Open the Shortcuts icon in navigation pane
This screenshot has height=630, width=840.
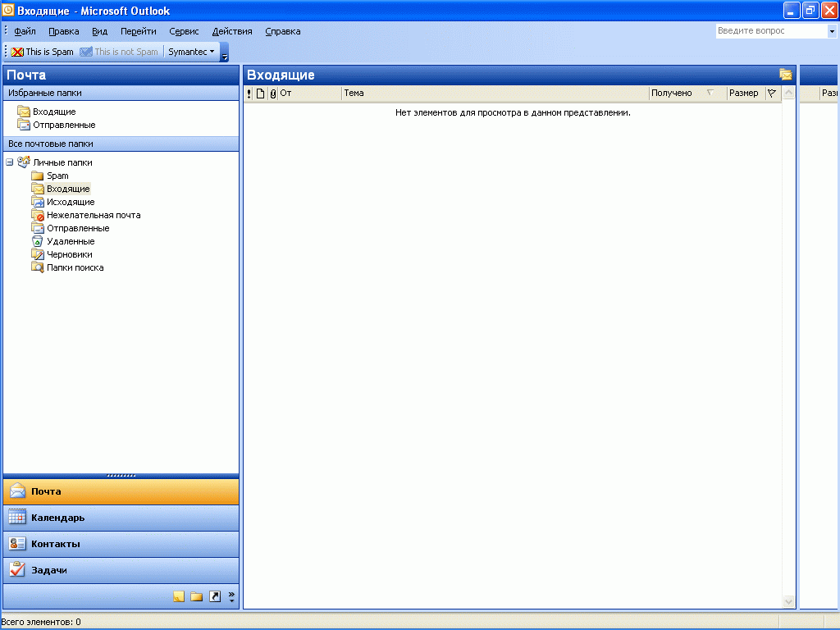point(215,596)
